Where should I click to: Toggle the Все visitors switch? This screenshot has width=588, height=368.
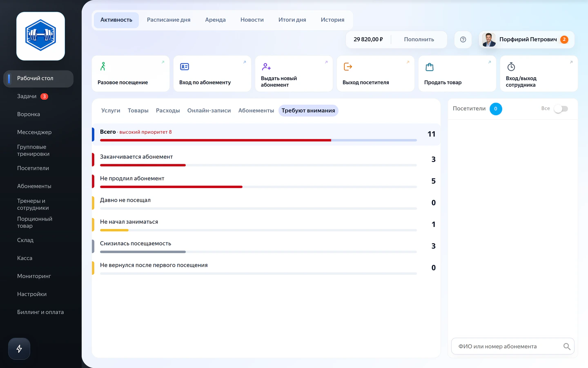click(x=561, y=109)
